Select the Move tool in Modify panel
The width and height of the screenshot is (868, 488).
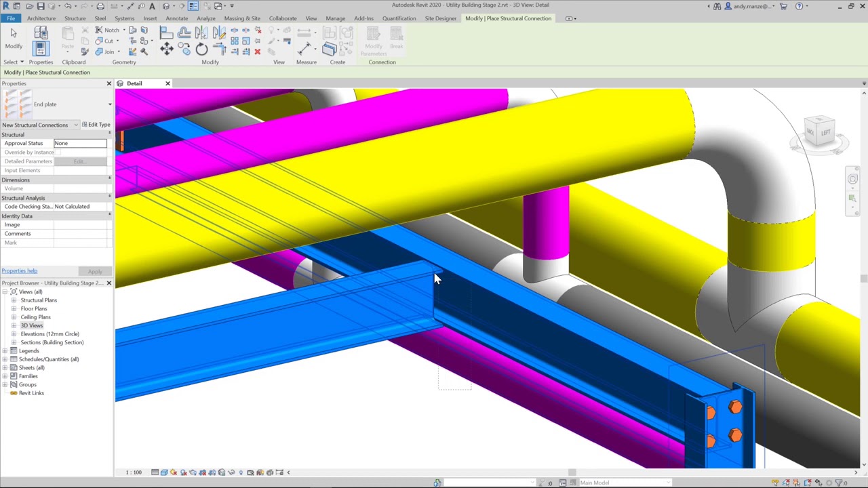(x=167, y=49)
